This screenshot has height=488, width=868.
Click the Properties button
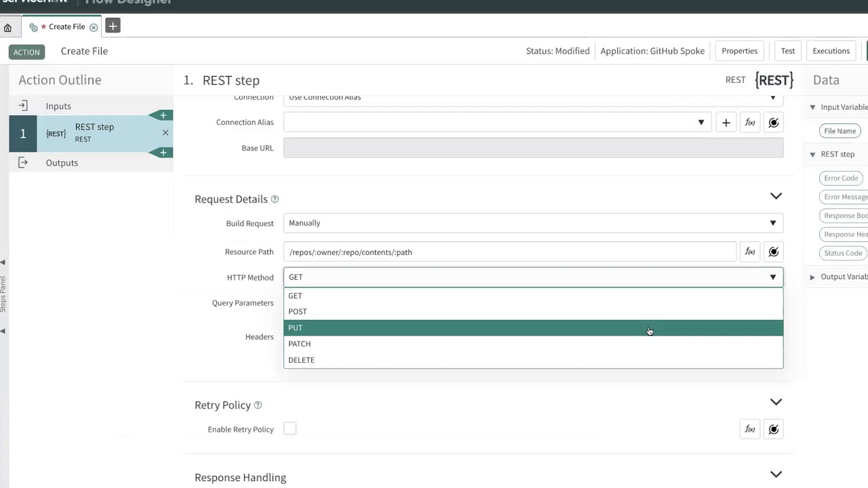point(739,51)
